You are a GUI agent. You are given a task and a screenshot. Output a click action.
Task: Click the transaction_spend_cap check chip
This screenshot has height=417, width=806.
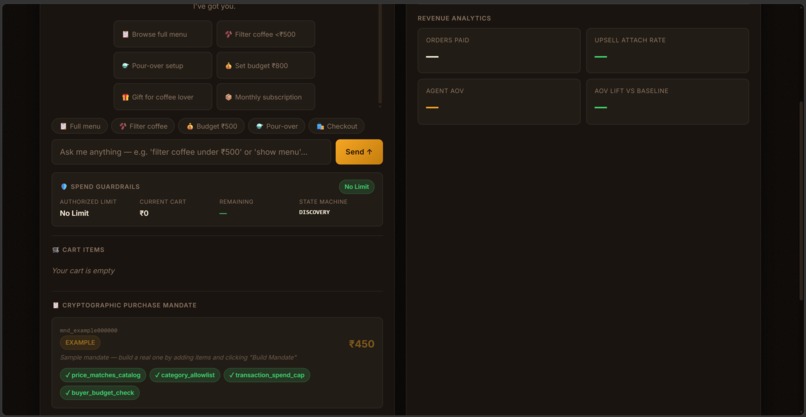tap(267, 375)
